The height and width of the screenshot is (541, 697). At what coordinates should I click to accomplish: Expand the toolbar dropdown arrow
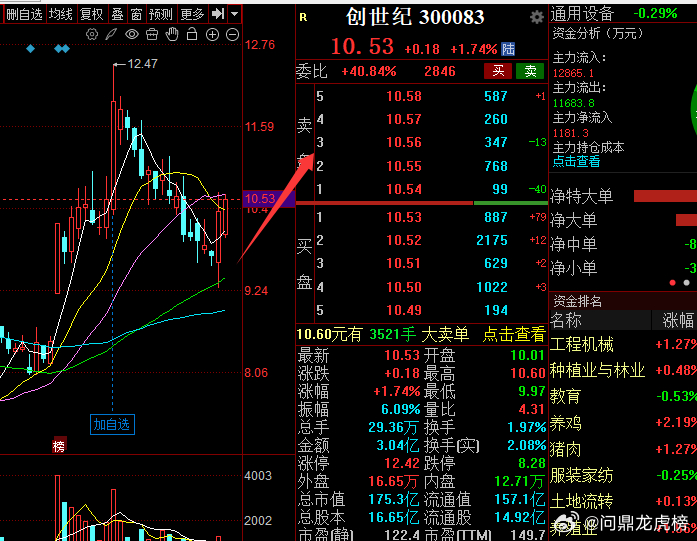click(x=234, y=14)
